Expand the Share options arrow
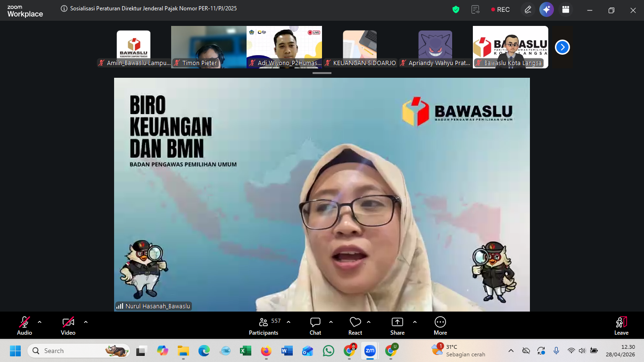The image size is (644, 362). [x=415, y=322]
